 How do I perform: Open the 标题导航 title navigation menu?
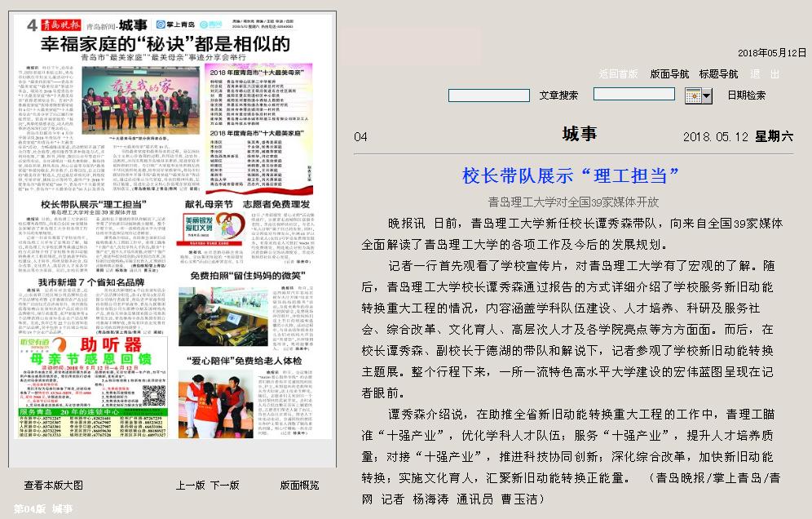coord(718,73)
